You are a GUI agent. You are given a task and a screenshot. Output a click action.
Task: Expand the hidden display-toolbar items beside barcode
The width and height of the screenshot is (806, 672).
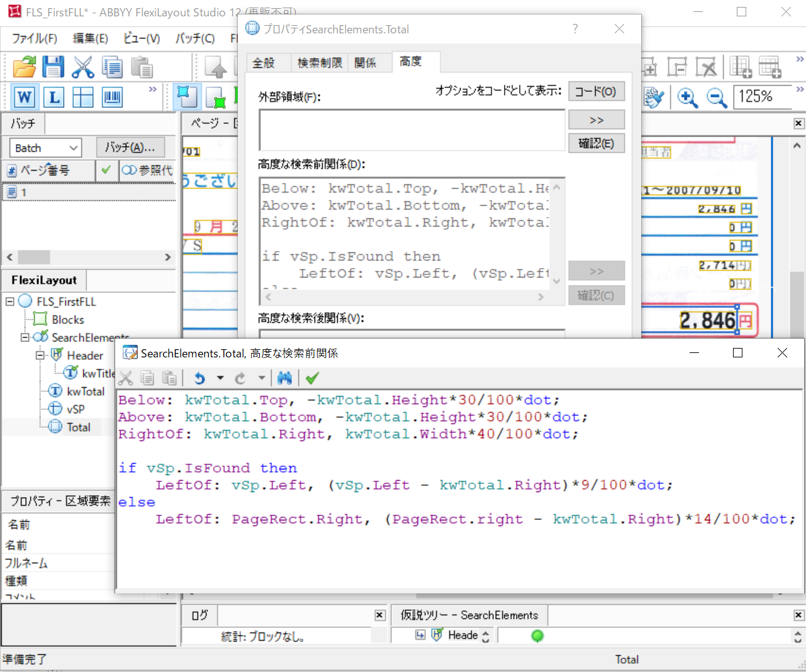coord(152,89)
